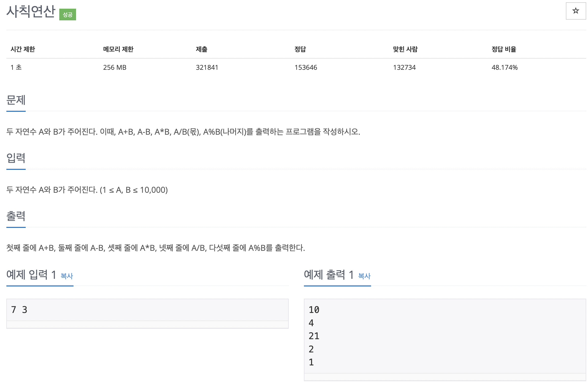Viewport: 588px width, 385px height.
Task: Click the 입력 section heading
Action: 16,158
